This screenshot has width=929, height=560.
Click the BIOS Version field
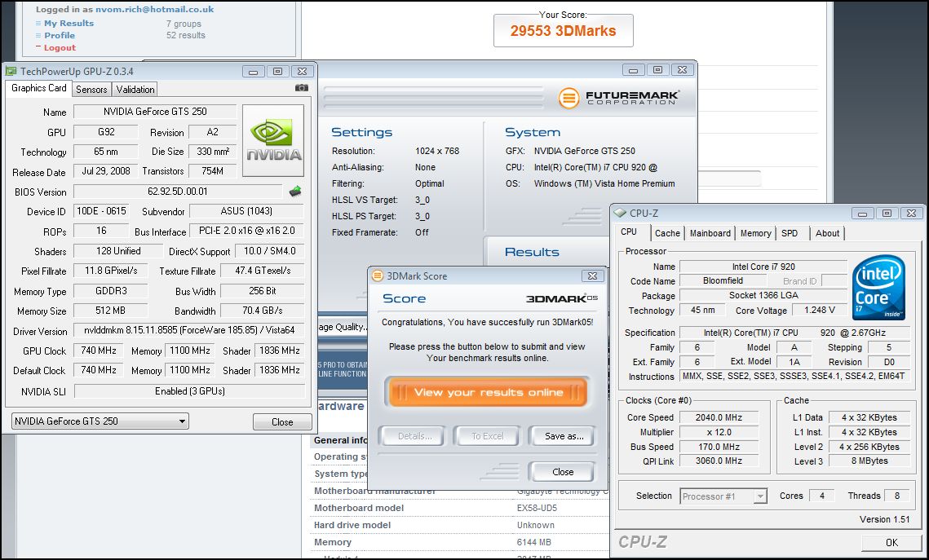coord(178,192)
